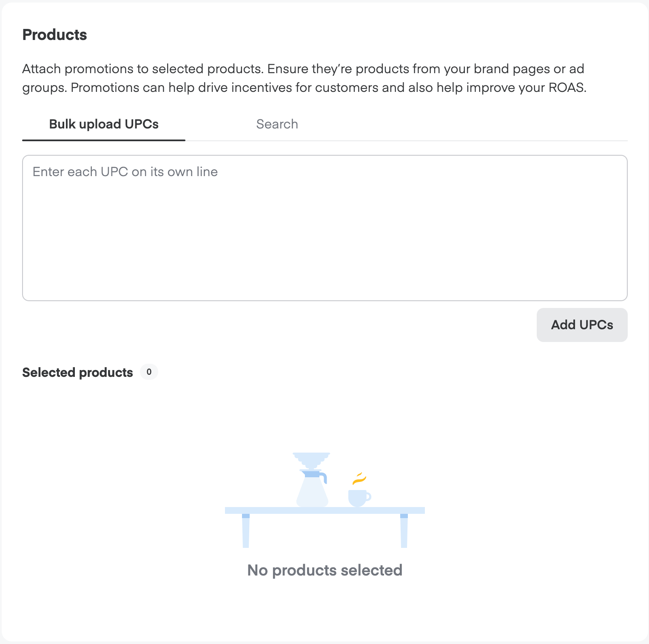Viewport: 649px width, 644px height.
Task: Click the right table leg in the illustration
Action: [403, 532]
